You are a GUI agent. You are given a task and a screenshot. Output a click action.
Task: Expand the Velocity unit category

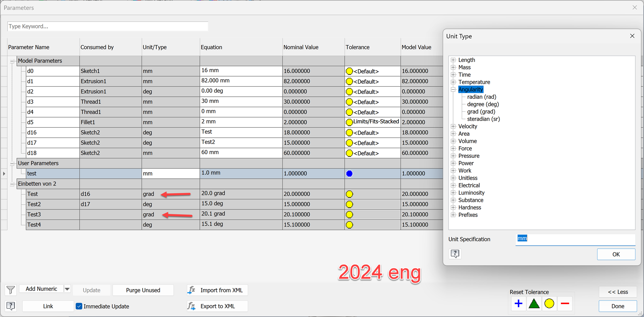(x=453, y=126)
